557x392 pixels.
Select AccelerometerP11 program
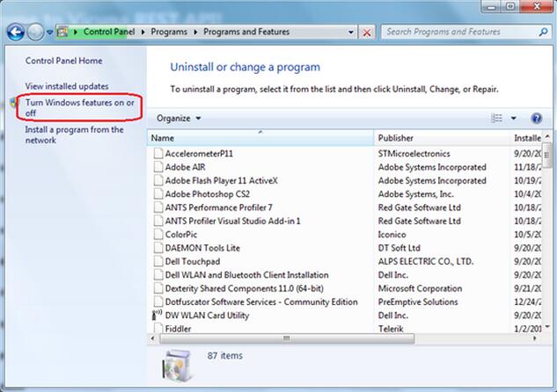pos(199,154)
